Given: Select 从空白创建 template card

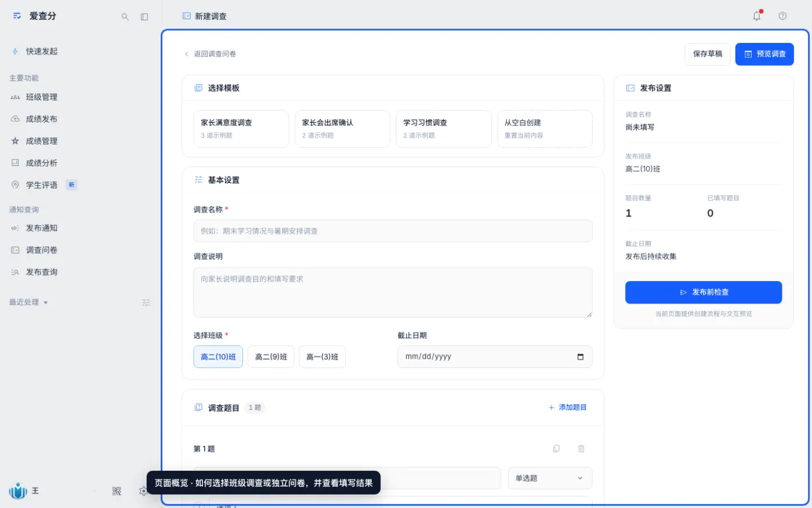Looking at the screenshot, I should pyautogui.click(x=545, y=129).
